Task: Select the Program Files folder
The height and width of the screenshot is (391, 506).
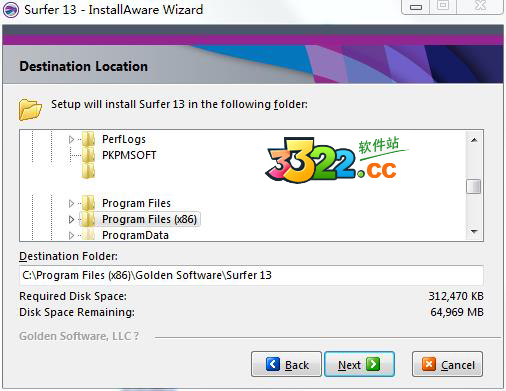Action: point(136,203)
